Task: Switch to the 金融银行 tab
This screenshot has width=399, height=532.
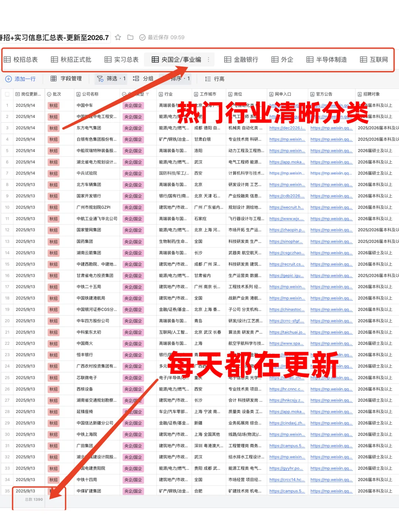Action: [241, 59]
